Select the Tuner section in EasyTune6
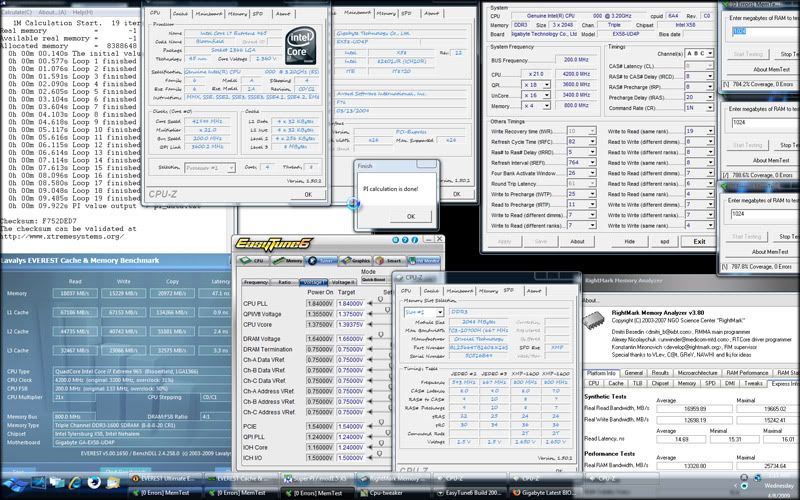Image resolution: width=800 pixels, height=500 pixels. 321,261
